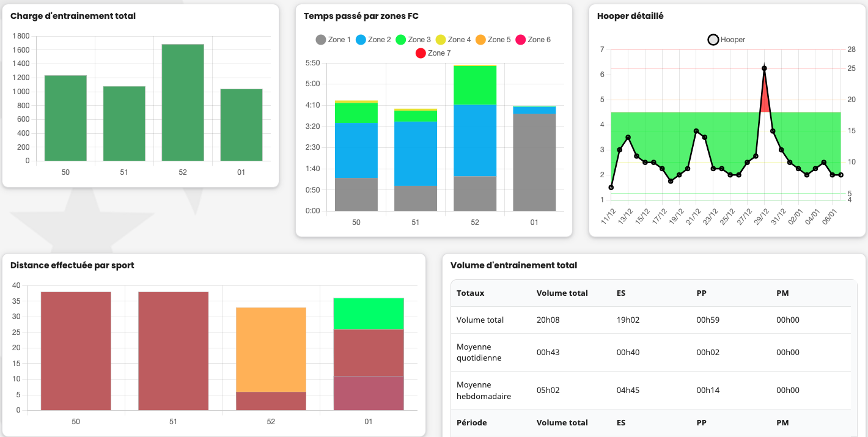The width and height of the screenshot is (868, 437).
Task: Select the tallest week 52 training load bar
Action: tap(183, 103)
